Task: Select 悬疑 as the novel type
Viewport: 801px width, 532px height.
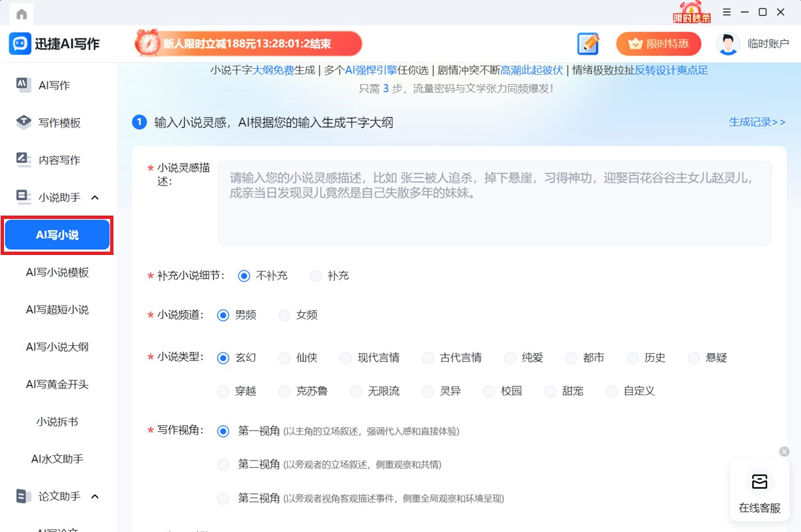Action: tap(694, 358)
